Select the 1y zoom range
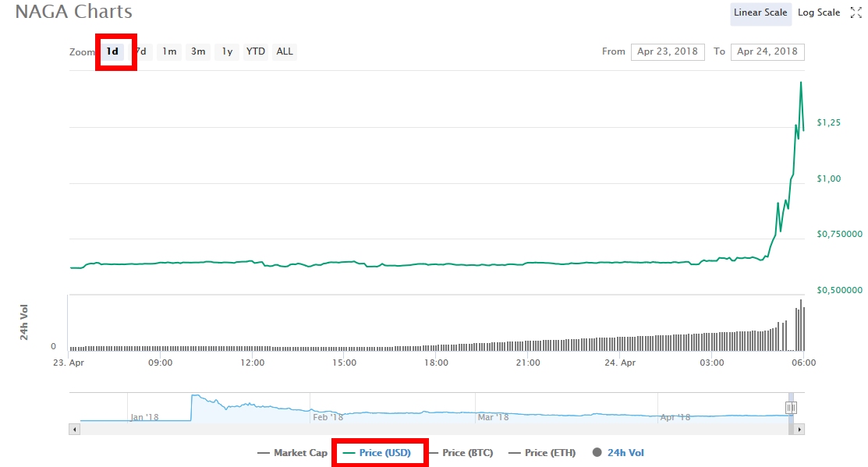 [x=227, y=51]
